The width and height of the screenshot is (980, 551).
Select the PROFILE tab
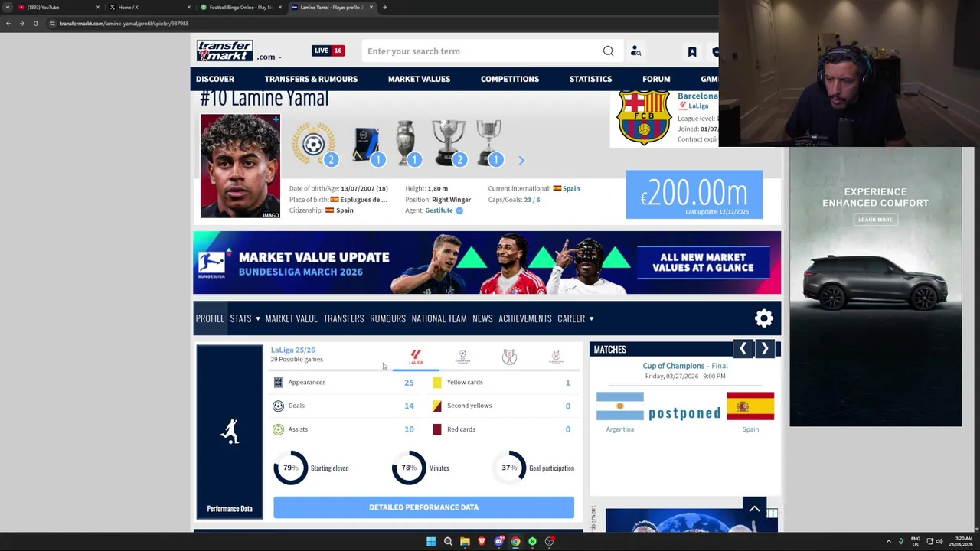tap(210, 318)
